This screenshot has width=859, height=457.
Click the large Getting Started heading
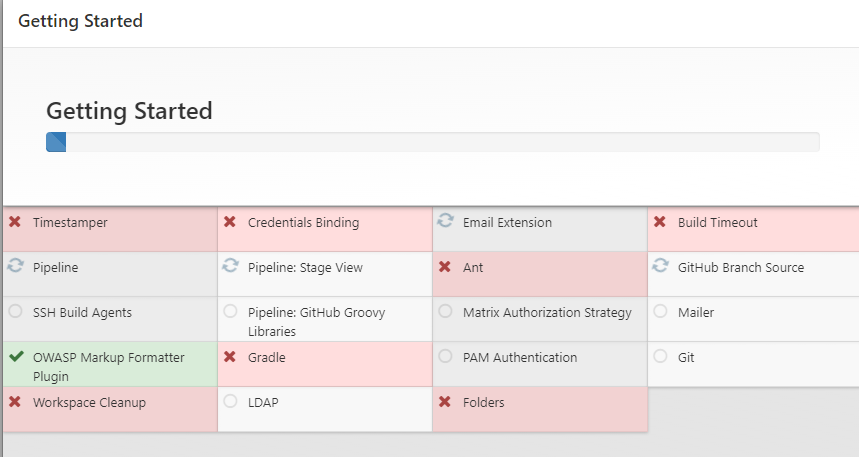tap(129, 111)
